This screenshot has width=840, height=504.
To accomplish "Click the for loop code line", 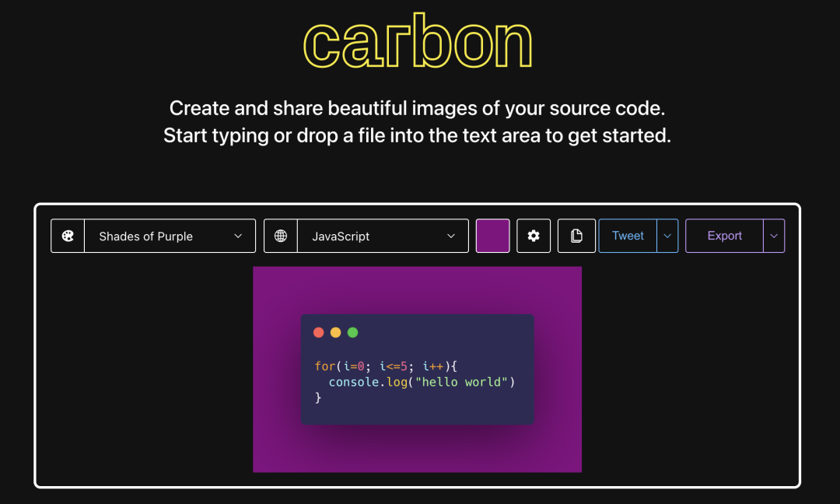I will tap(386, 366).
